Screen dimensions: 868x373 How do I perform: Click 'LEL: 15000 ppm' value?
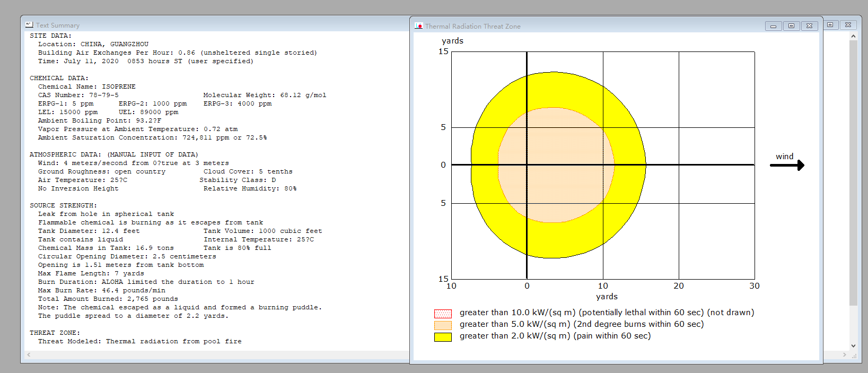coord(68,112)
